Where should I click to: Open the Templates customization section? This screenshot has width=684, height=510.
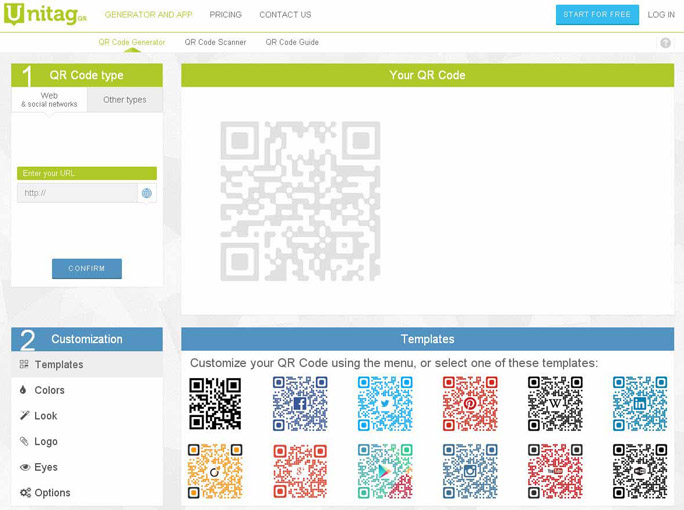click(x=87, y=364)
